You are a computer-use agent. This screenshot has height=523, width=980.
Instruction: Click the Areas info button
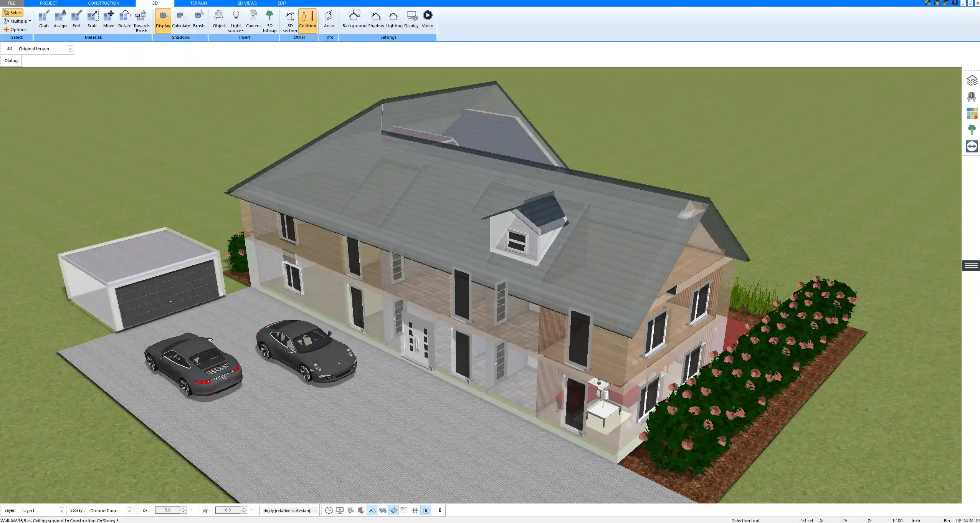(329, 19)
